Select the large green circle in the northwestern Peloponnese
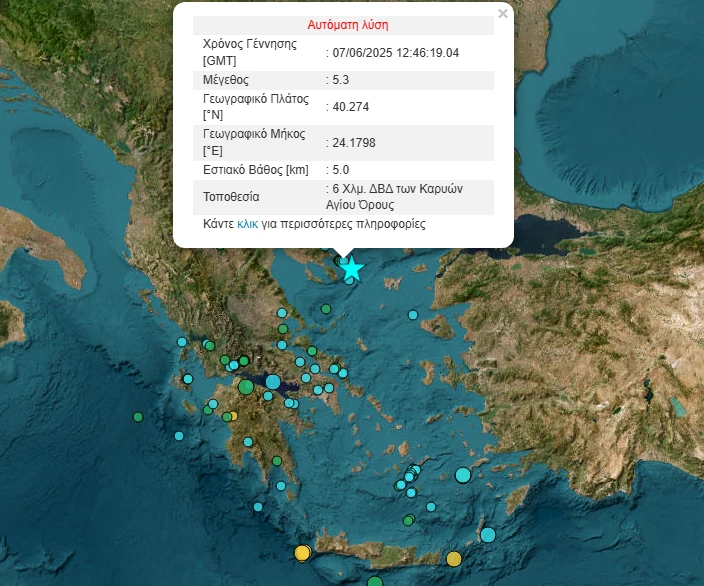The height and width of the screenshot is (586, 704). pos(246,387)
